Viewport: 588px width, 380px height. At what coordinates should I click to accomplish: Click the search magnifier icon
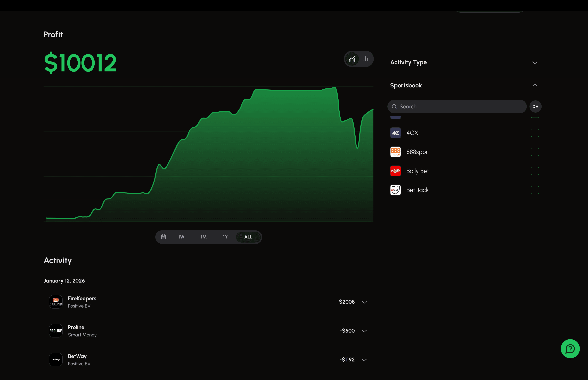click(394, 106)
